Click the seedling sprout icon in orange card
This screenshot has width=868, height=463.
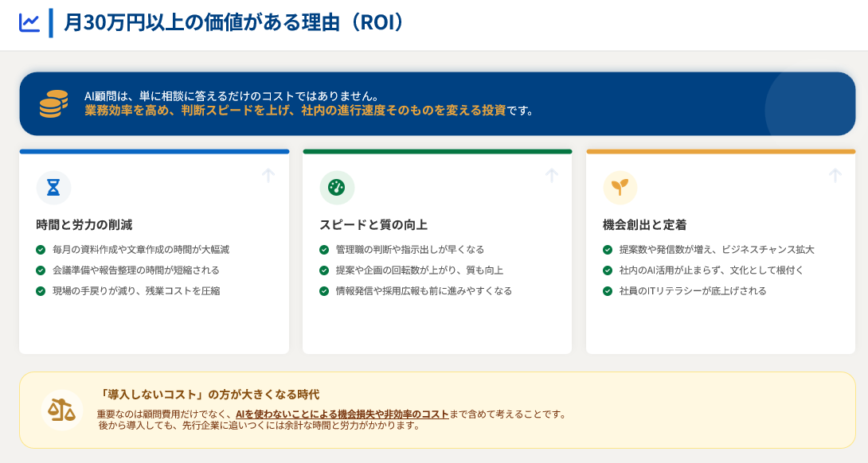(620, 188)
